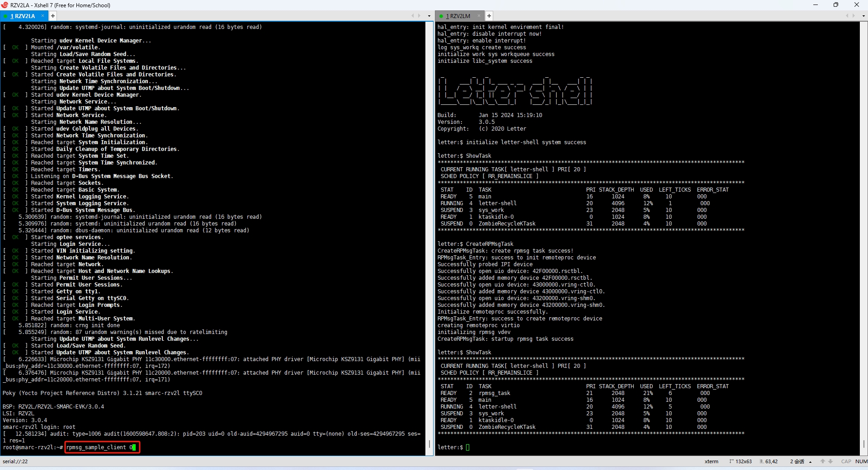Open tab list dropdown of RZV2LA pane
The height and width of the screenshot is (470, 868).
(429, 16)
